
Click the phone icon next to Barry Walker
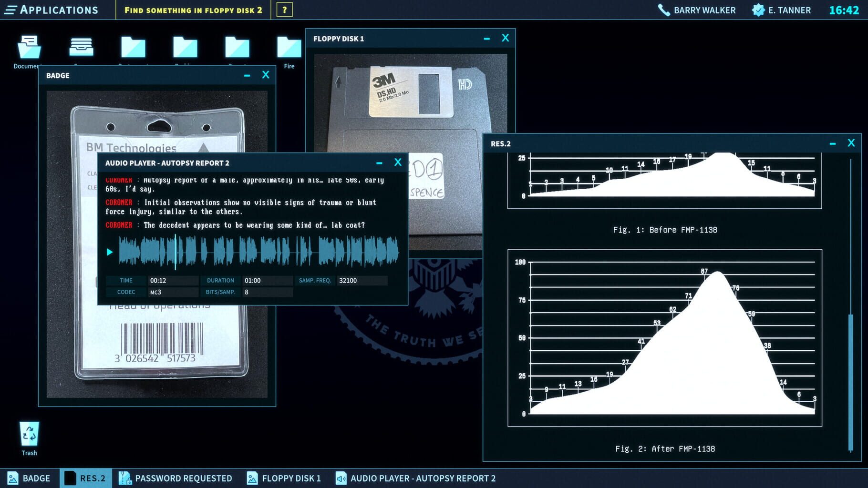(663, 9)
